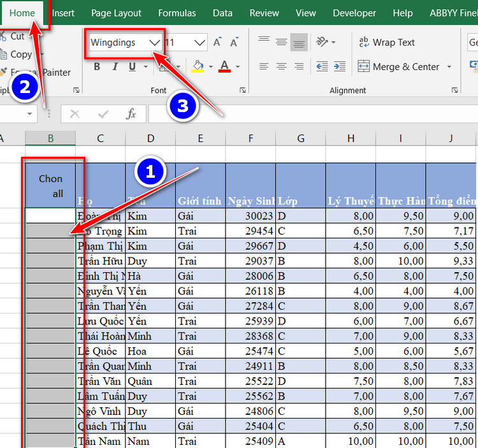Click the Orientation text rotation icon
Viewport: 478px width, 448px height.
coord(322,43)
